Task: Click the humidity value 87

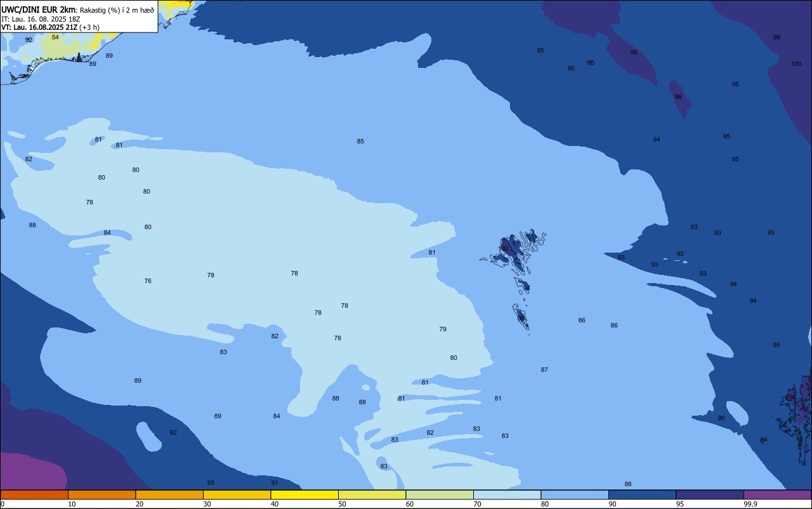Action: pyautogui.click(x=544, y=369)
